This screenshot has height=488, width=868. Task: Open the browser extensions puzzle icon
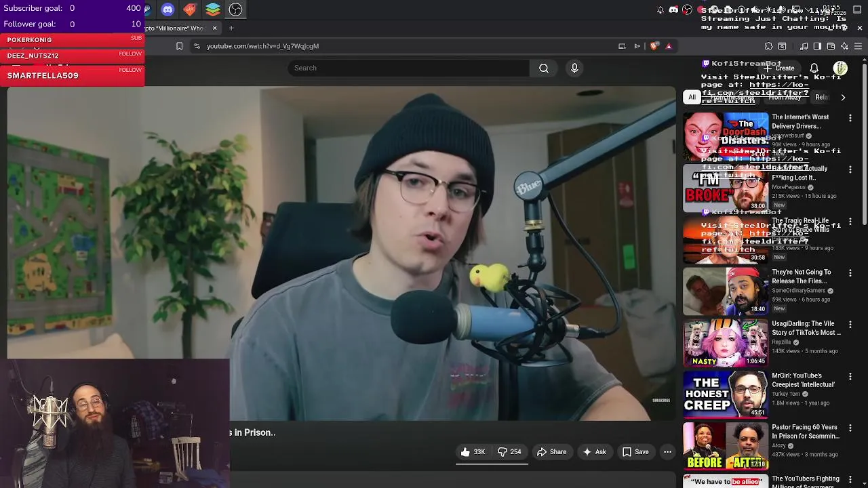[x=768, y=46]
